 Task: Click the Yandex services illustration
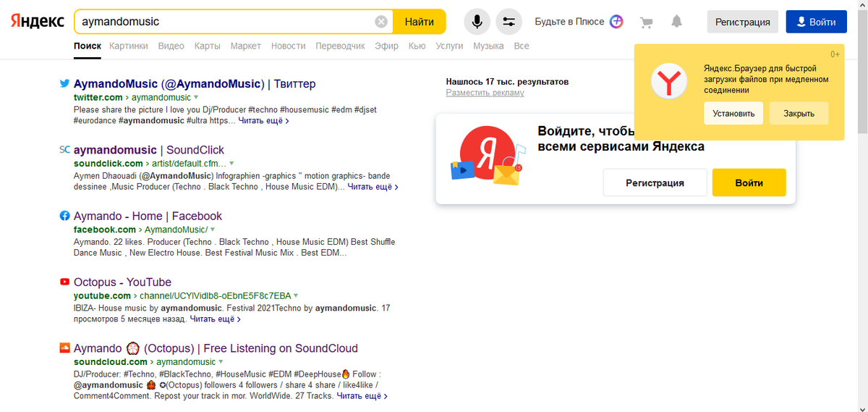(x=487, y=155)
